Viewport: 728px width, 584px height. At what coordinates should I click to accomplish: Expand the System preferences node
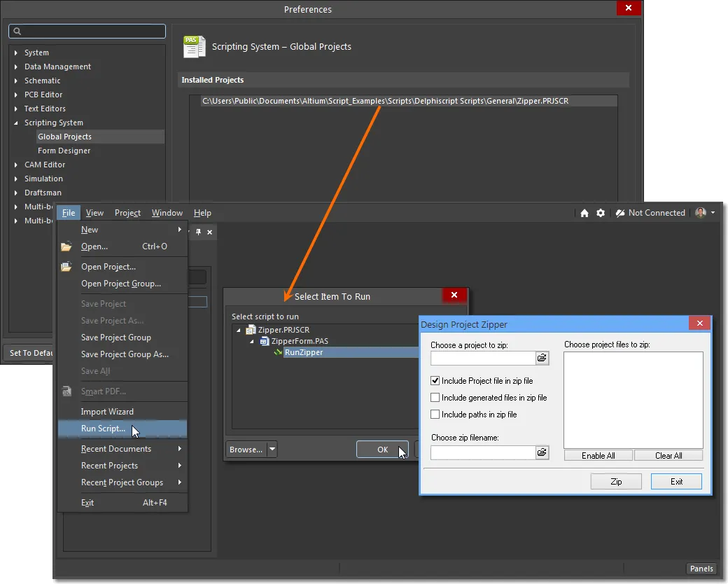click(16, 53)
